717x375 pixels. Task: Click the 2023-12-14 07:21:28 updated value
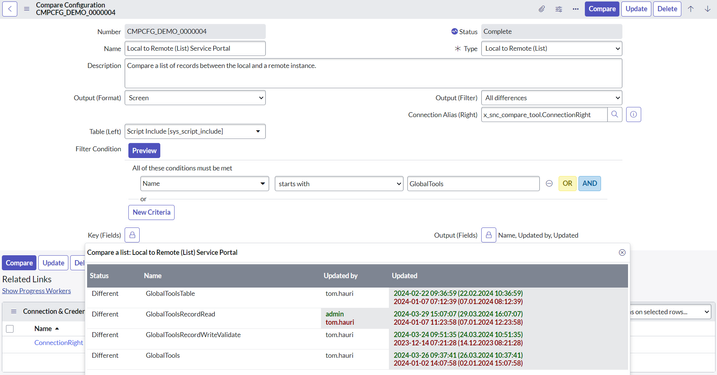[458, 343]
